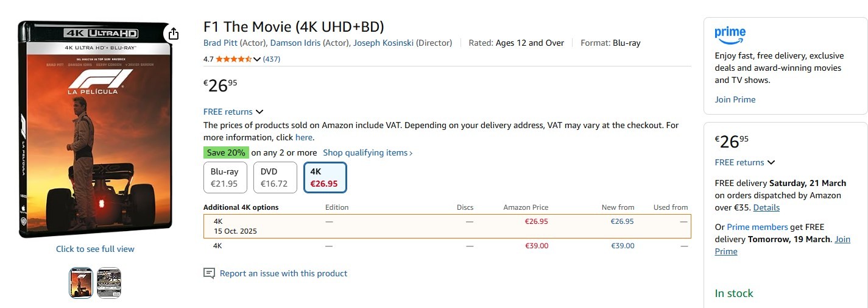Open Brad Pitt actor link
Screen dimensions: 868x308
(x=221, y=43)
